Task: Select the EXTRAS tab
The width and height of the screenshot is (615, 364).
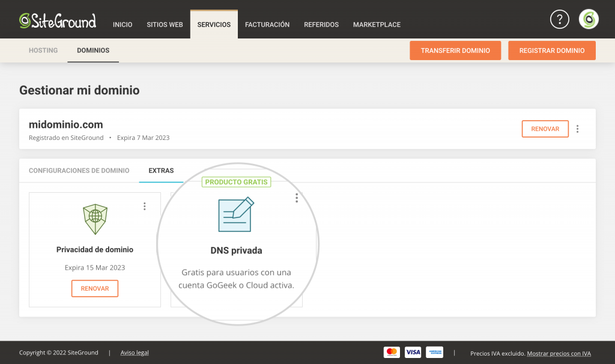Action: (161, 171)
